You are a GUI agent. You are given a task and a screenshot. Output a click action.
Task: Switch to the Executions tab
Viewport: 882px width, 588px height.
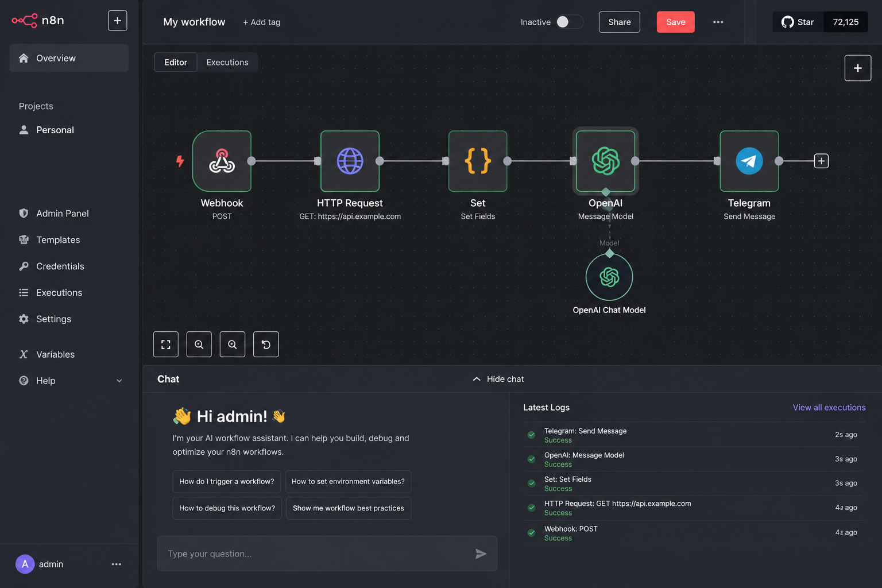click(x=227, y=62)
